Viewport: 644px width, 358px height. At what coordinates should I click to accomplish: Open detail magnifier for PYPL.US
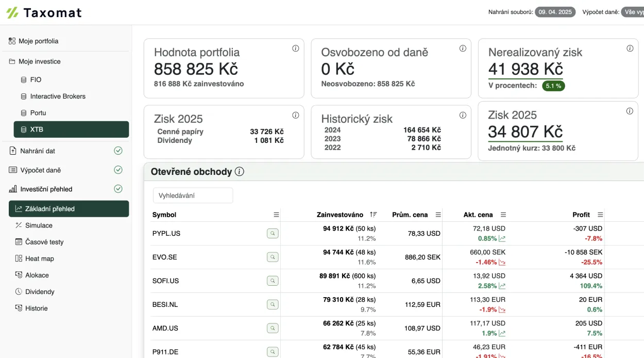click(273, 234)
